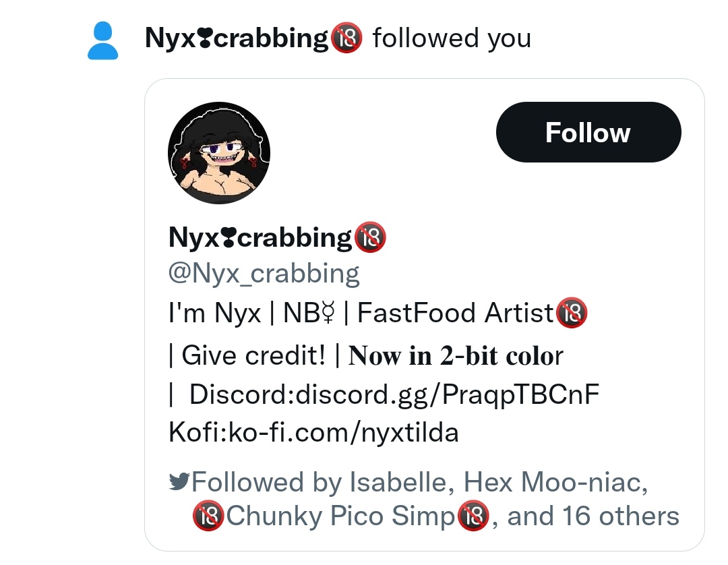Viewport: 728px width, 565px height.
Task: Open the @Nyx_crabbing handle
Action: (x=264, y=274)
